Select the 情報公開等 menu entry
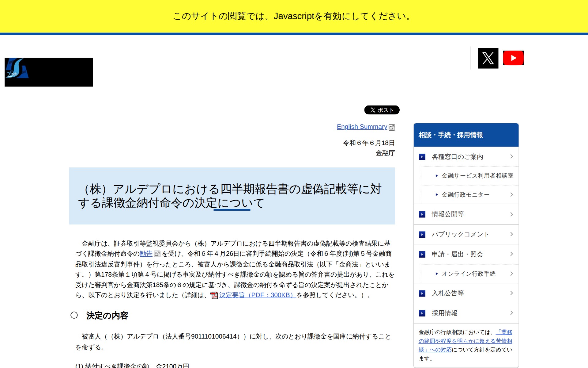This screenshot has height=368, width=588. coord(447,214)
